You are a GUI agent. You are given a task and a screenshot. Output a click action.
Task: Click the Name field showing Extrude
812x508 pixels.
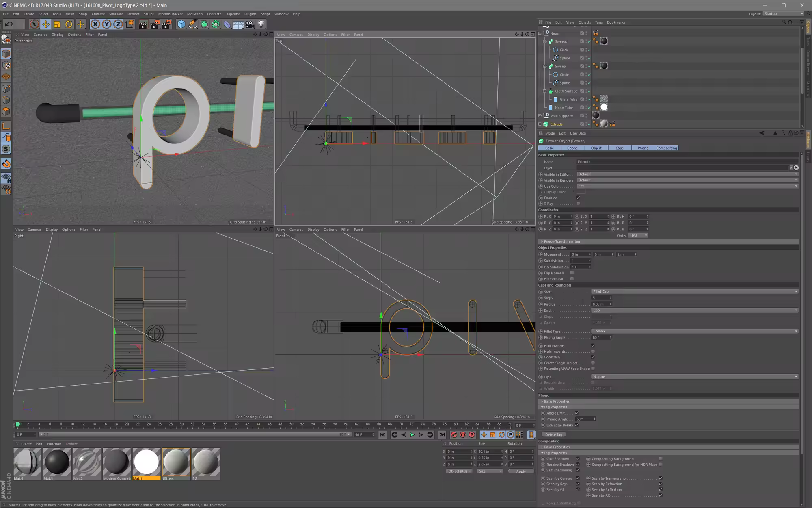point(687,162)
